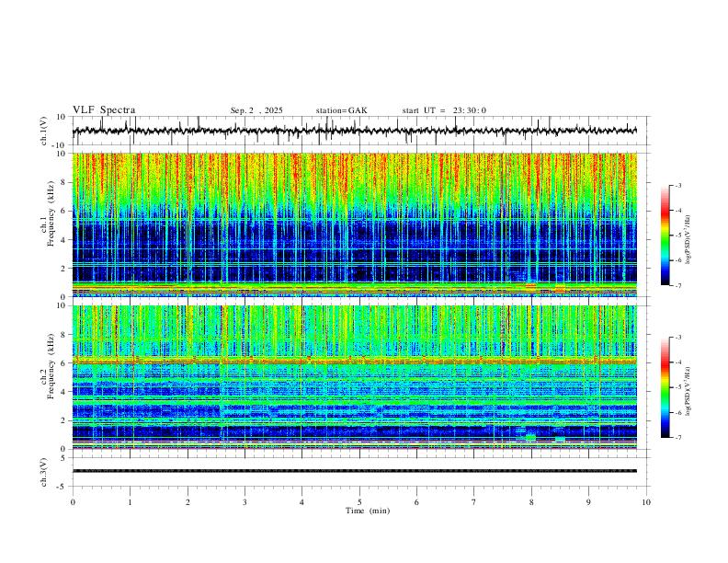Click time axis tick label "6"
728x563 pixels.
(x=416, y=502)
